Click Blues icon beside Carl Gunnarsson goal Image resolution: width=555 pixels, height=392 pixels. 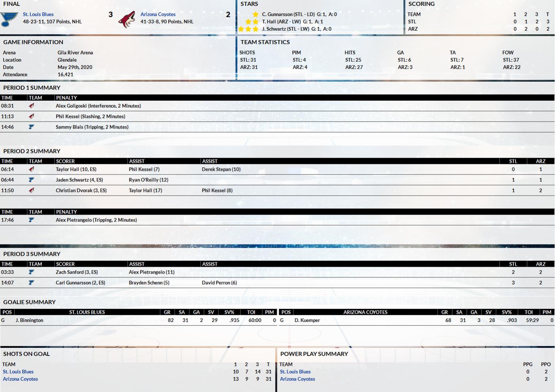coord(31,283)
